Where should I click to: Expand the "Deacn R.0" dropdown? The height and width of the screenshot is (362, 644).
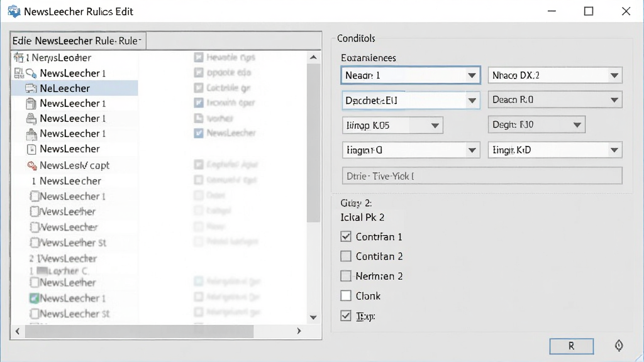click(x=555, y=100)
